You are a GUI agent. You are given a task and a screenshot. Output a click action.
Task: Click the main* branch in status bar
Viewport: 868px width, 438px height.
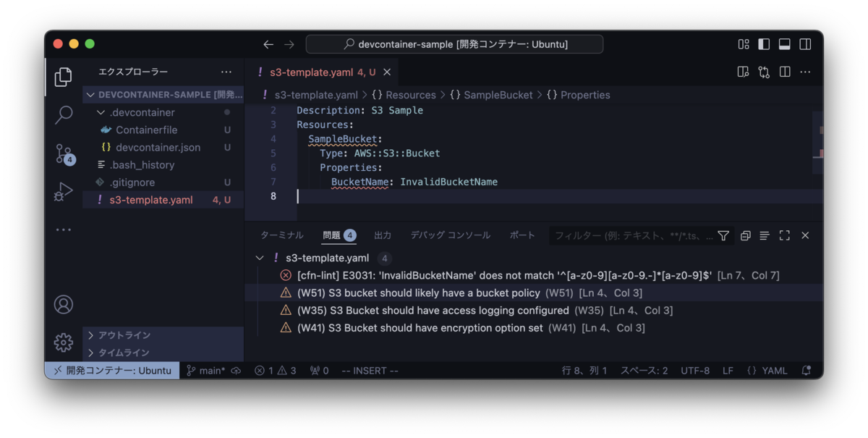click(210, 370)
